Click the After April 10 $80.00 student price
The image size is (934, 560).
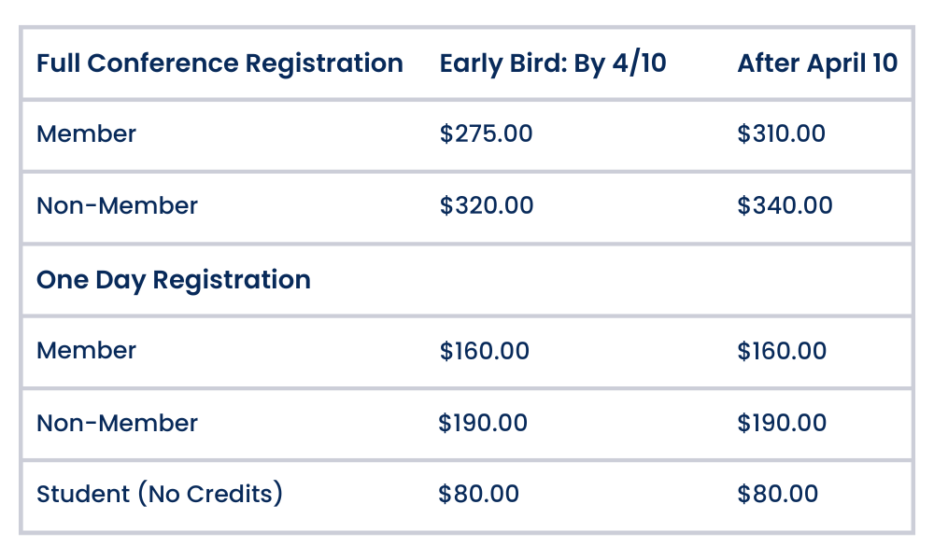(x=777, y=494)
